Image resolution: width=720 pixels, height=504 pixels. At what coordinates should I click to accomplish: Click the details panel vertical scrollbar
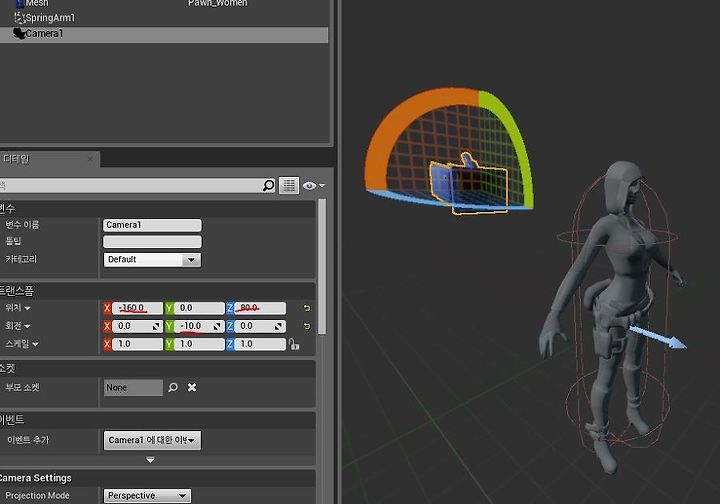(322, 266)
